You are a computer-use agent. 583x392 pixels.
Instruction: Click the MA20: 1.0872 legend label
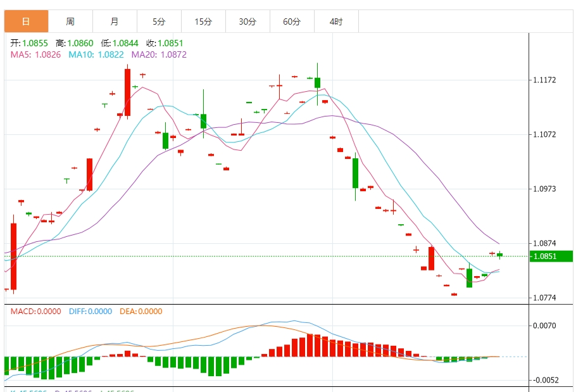click(x=159, y=54)
